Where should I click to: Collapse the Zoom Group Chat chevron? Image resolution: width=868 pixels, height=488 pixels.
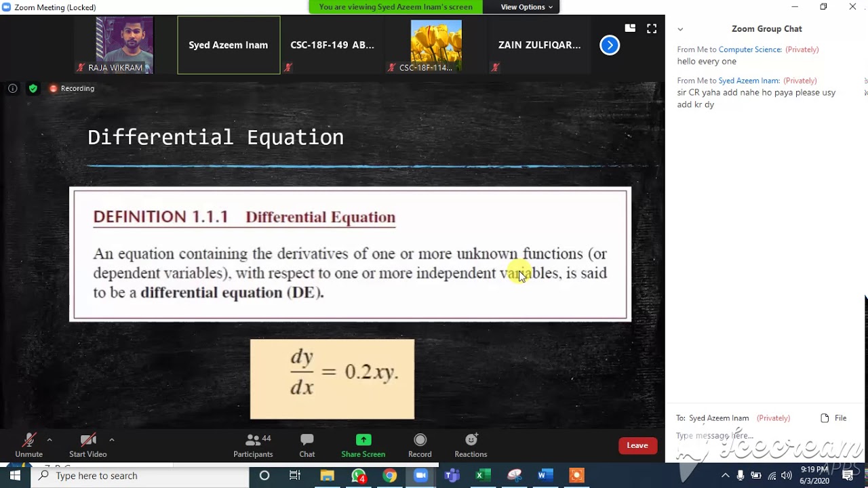(x=680, y=29)
